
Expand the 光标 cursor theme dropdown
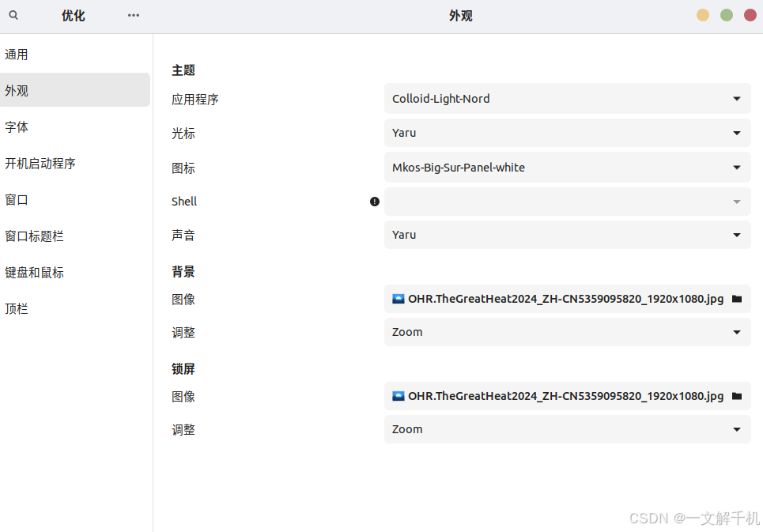pos(567,133)
